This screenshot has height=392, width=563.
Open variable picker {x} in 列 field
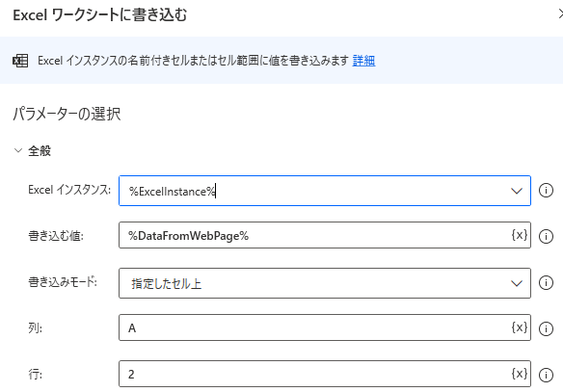[x=520, y=327]
